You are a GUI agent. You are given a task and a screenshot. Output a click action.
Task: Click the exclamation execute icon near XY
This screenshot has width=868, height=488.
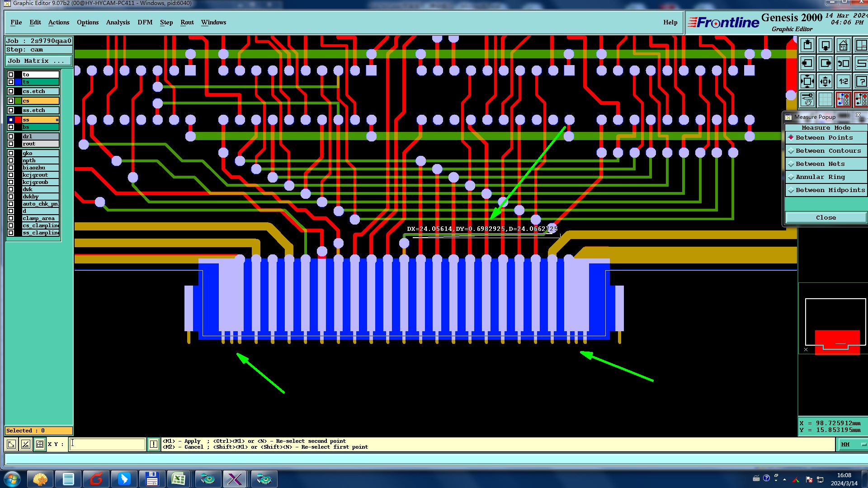pyautogui.click(x=154, y=444)
